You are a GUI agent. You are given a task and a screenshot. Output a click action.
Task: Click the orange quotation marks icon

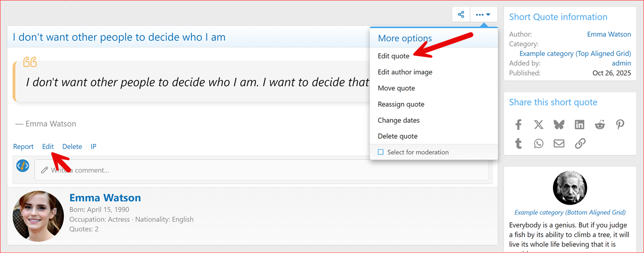pos(30,62)
